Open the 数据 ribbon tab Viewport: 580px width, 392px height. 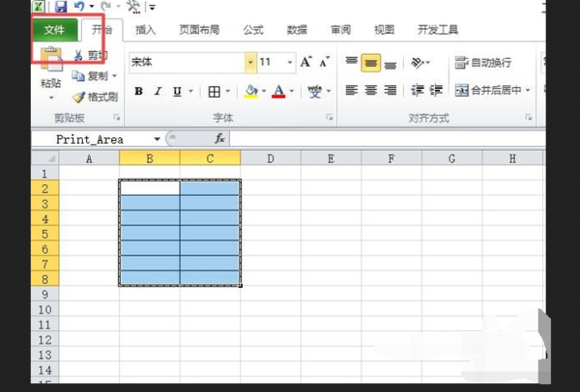click(x=297, y=30)
